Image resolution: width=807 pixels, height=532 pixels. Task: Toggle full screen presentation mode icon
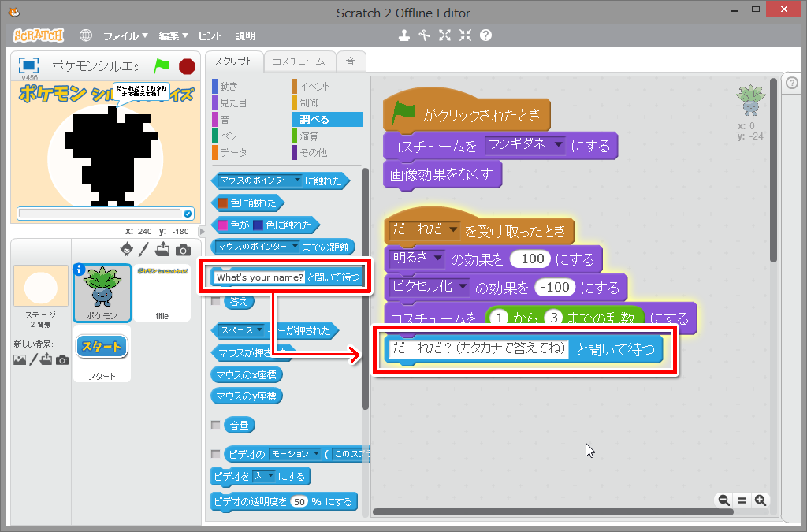29,65
